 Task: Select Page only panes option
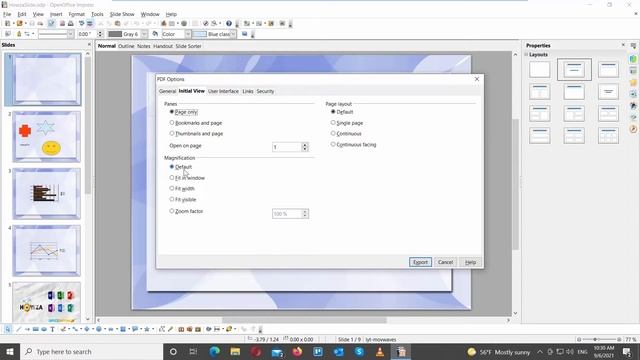(x=183, y=112)
